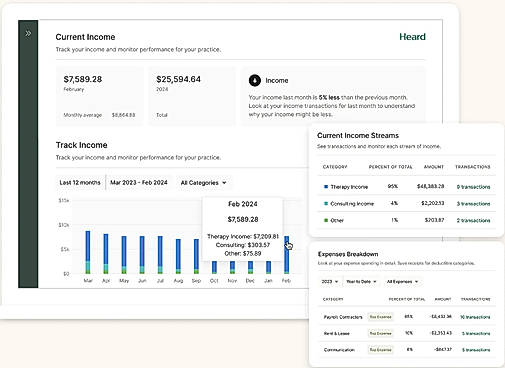Image resolution: width=505 pixels, height=368 pixels.
Task: Click the Expenses Breakdown heading
Action: tap(348, 254)
